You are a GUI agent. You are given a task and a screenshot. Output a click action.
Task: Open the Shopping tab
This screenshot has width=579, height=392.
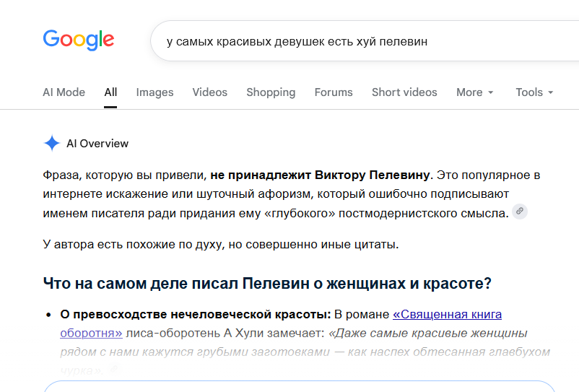pyautogui.click(x=271, y=92)
